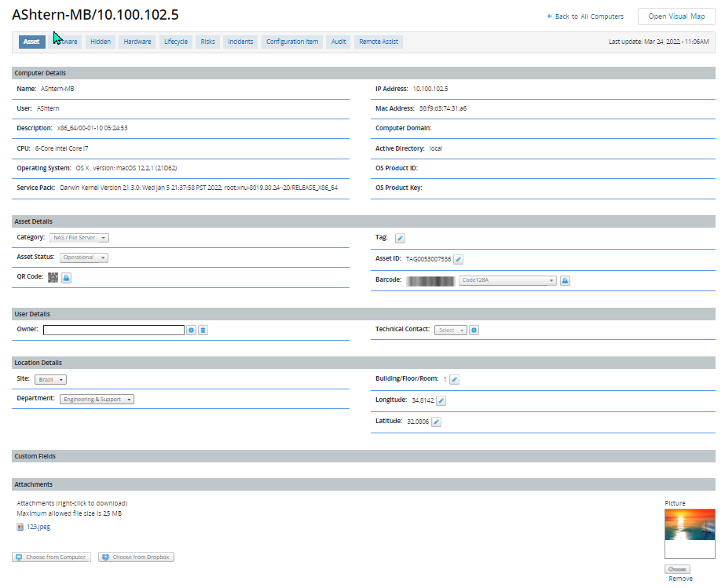Viewport: 725px width, 588px height.
Task: Delete the Owner via trash icon
Action: pyautogui.click(x=203, y=331)
